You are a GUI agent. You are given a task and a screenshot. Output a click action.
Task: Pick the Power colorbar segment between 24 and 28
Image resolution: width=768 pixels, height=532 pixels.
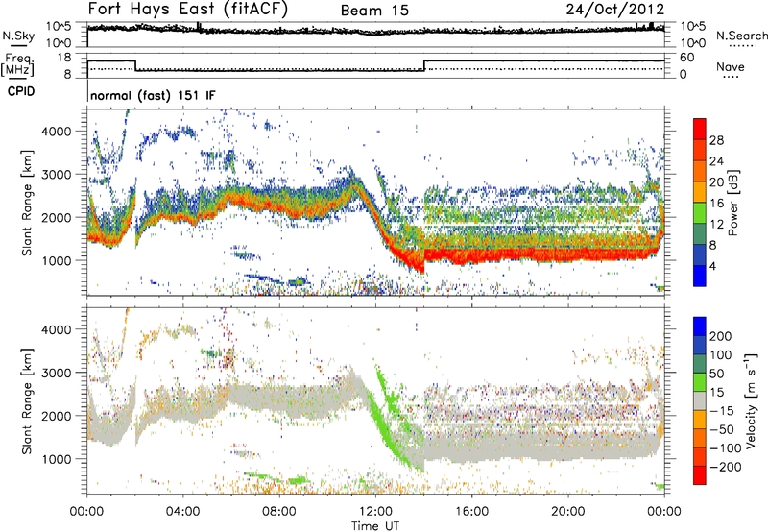tap(700, 151)
